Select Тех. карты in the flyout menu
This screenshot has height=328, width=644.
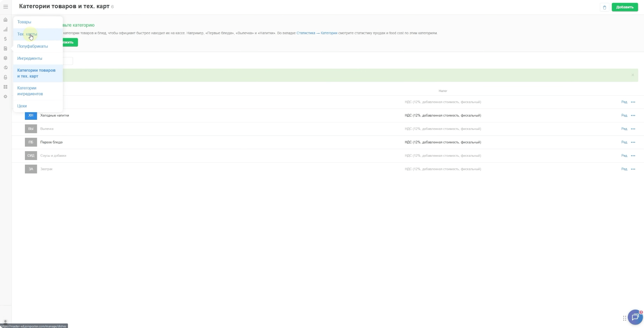27,34
